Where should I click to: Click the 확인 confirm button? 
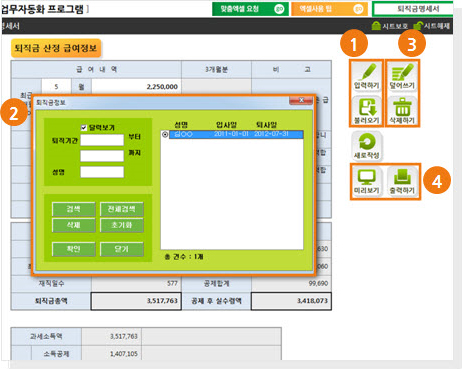74,249
